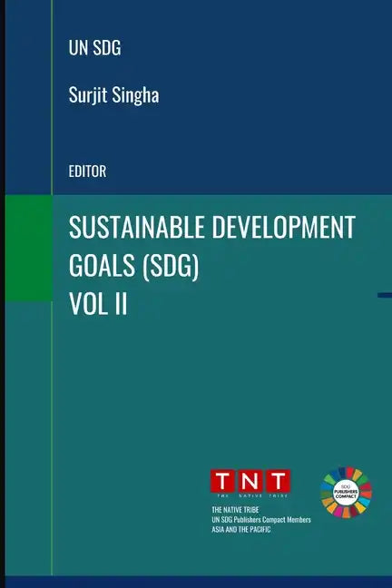Image resolution: width=392 pixels, height=588 pixels.
Task: Click 'UN SDG Publishers Compact Members' line
Action: click(261, 520)
